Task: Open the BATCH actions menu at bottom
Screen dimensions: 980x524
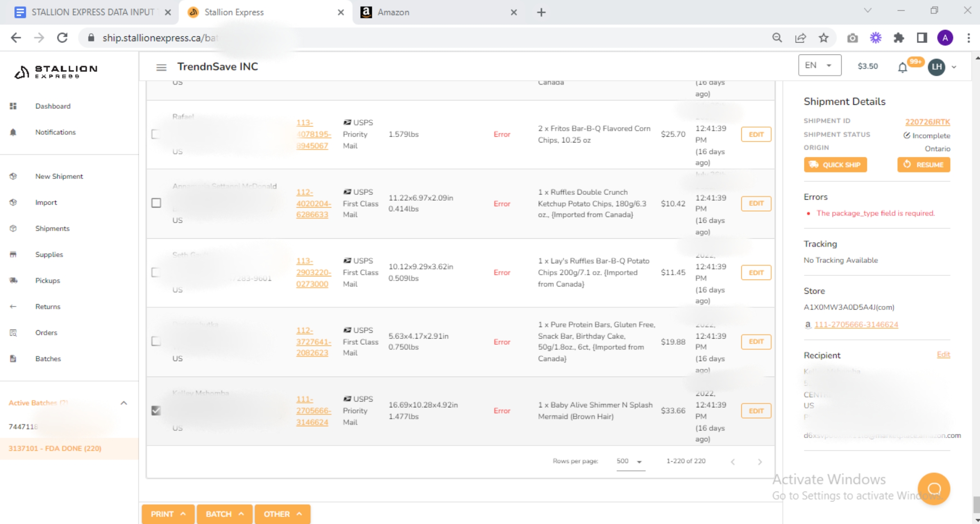Action: [x=224, y=514]
